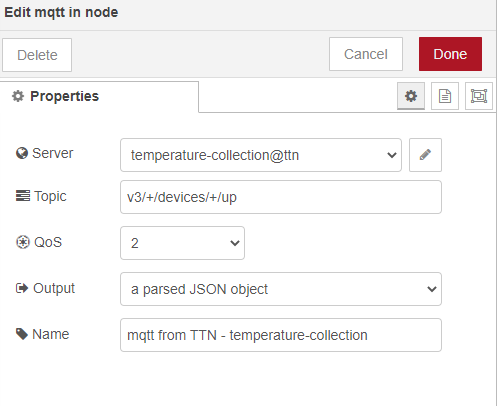Expand the Server dropdown temperature-collection@ttn

pyautogui.click(x=261, y=155)
